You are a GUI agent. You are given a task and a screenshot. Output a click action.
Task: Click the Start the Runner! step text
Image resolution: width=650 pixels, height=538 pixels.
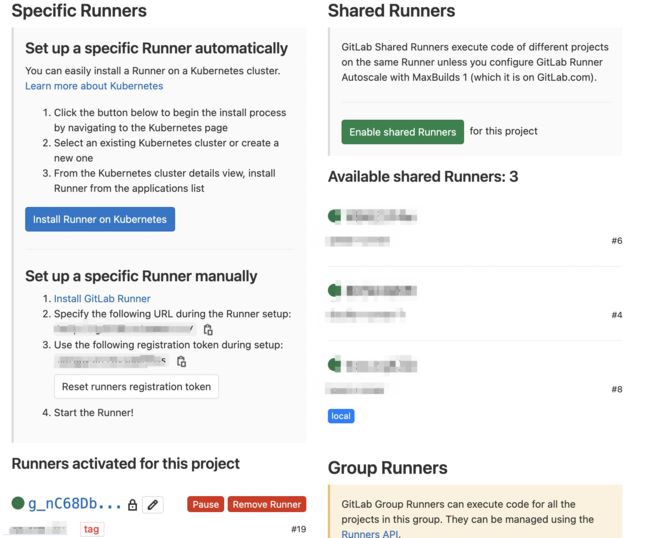click(x=94, y=413)
